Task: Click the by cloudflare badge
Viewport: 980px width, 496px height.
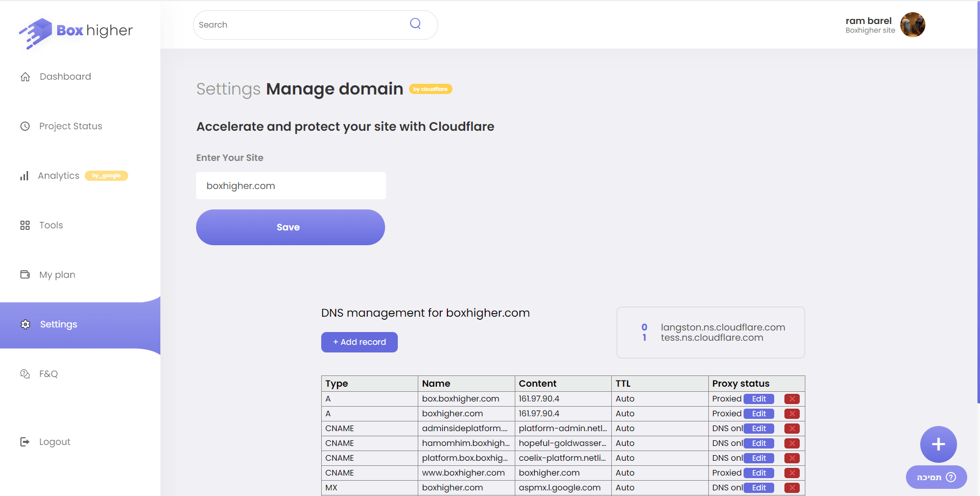Action: 431,89
